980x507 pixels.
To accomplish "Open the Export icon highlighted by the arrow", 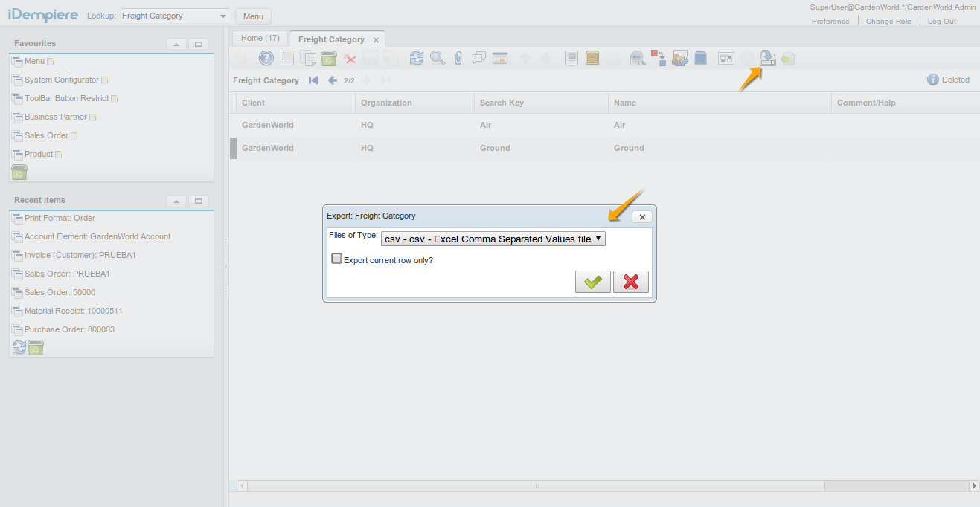I will tap(767, 57).
